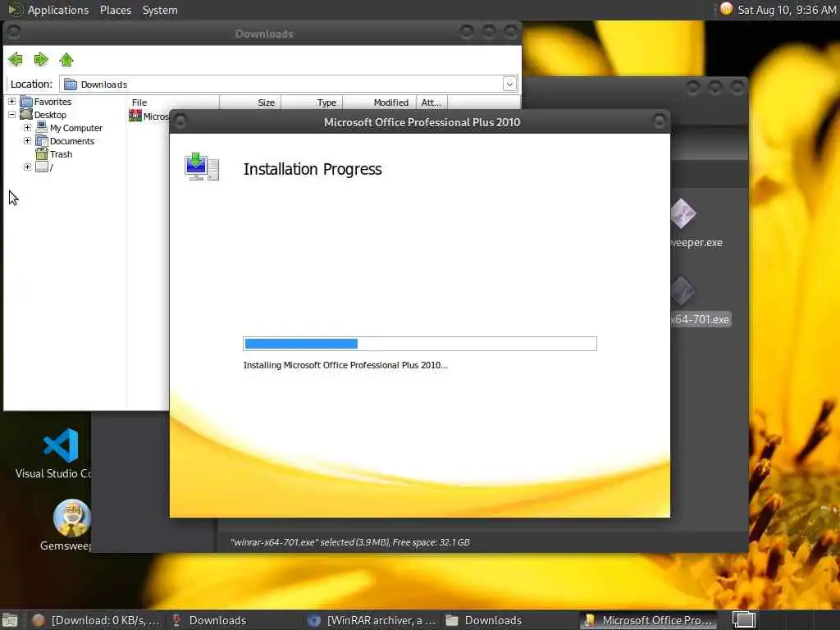Select the Micros... archive file in list
The width and height of the screenshot is (840, 630).
(x=149, y=116)
